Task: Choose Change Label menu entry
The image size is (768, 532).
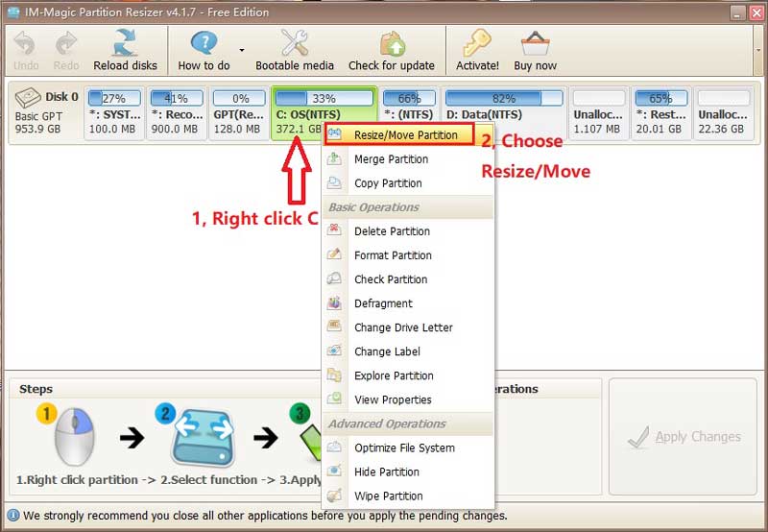Action: click(x=408, y=351)
